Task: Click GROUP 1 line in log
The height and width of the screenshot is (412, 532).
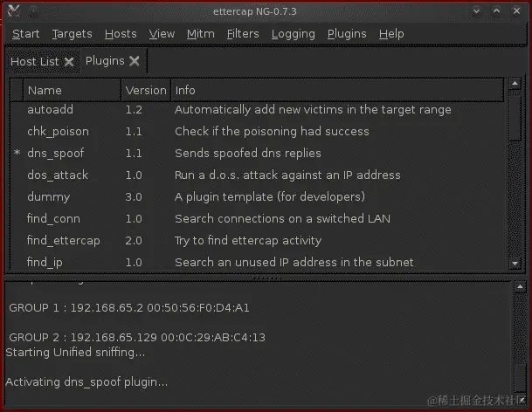Action: (129, 308)
